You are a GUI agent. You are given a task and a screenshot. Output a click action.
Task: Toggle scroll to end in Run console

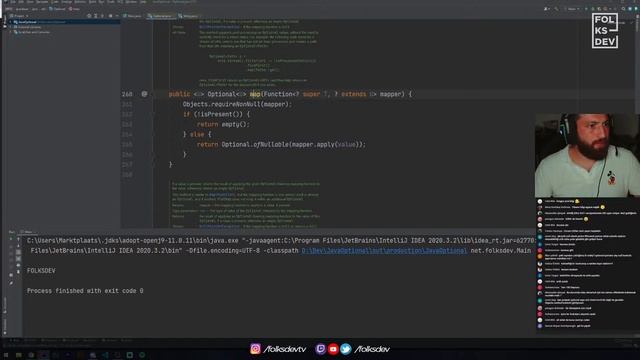(x=18, y=259)
